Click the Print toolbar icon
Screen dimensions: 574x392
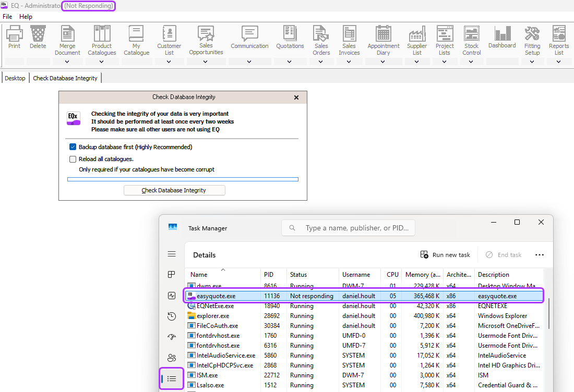click(x=14, y=33)
